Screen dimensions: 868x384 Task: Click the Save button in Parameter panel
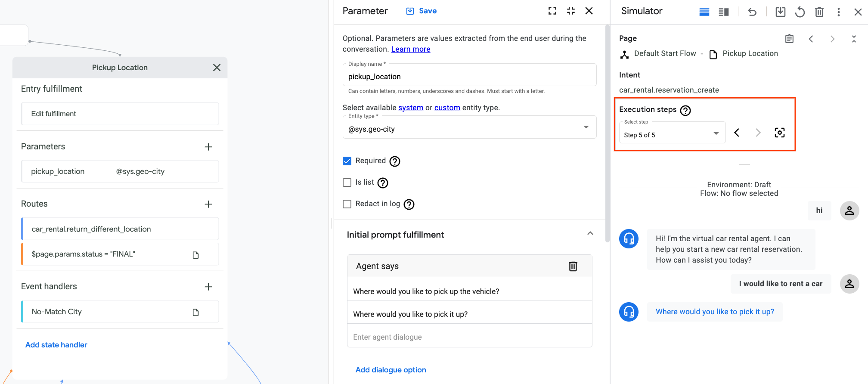422,11
